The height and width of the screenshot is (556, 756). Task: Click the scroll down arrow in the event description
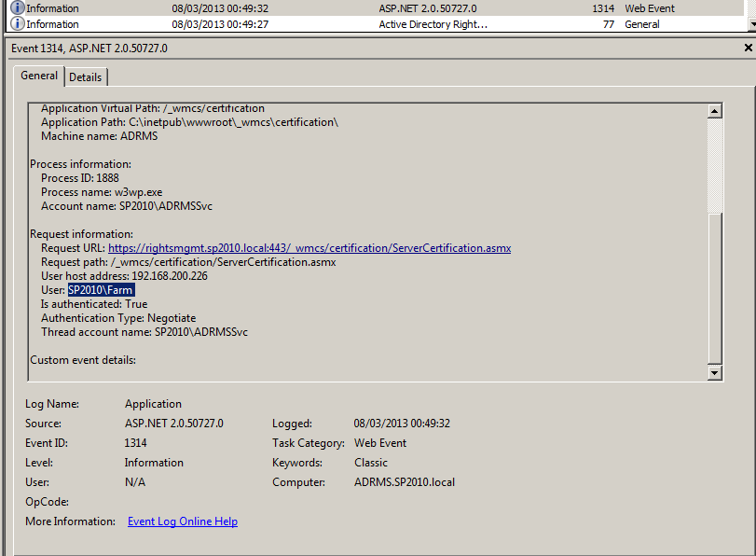[715, 373]
